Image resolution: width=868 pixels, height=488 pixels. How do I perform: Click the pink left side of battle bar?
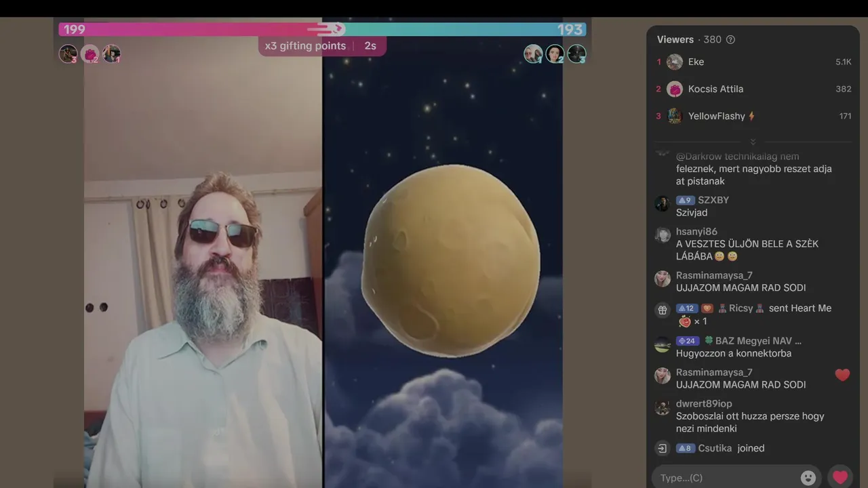[197, 29]
